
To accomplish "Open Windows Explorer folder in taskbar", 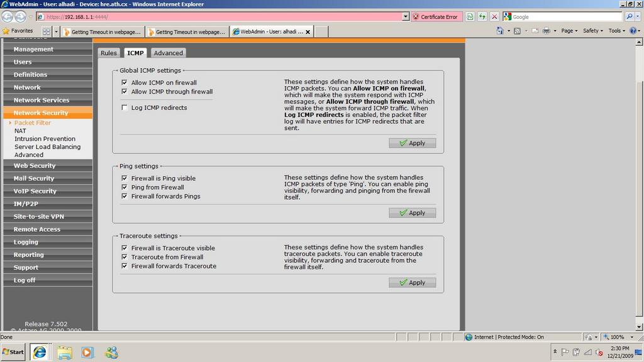I will [x=64, y=352].
